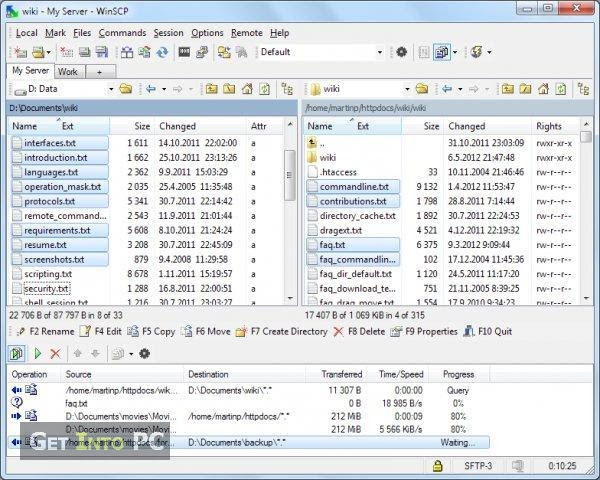
Task: Click the F7 Create Directory button
Action: [282, 331]
